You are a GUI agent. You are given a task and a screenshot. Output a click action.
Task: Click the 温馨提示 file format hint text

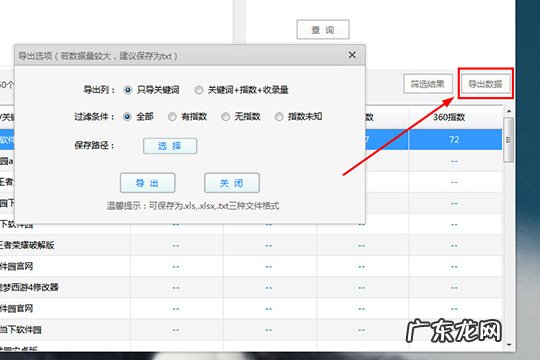pos(193,206)
